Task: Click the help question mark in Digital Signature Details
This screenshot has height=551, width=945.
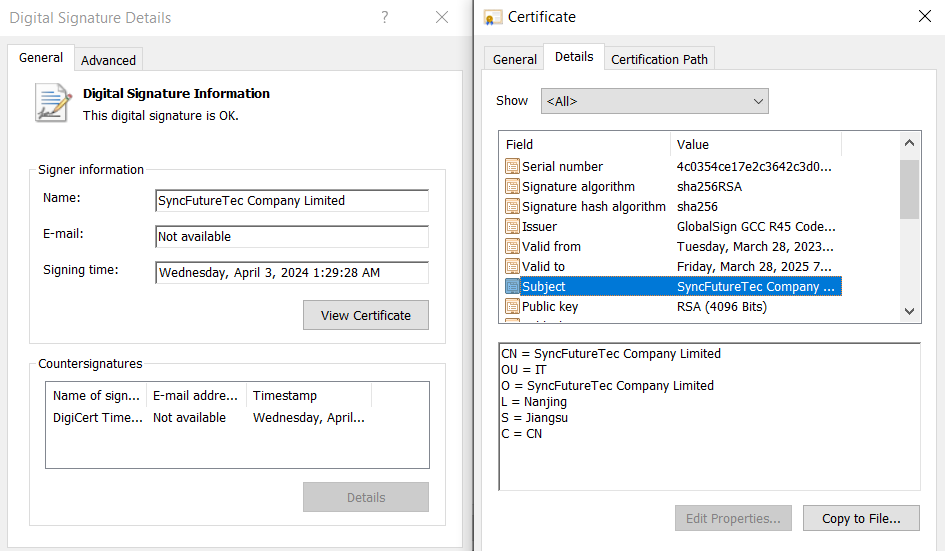Action: [x=385, y=17]
